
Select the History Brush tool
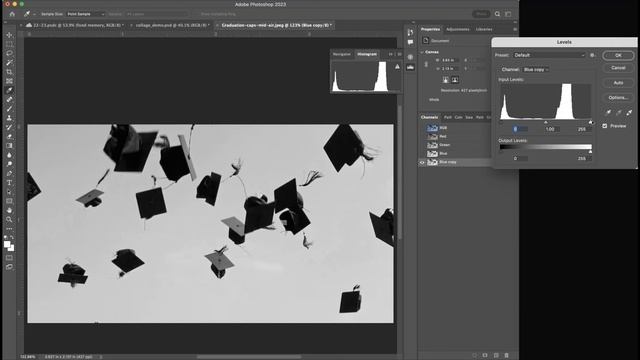click(x=9, y=127)
